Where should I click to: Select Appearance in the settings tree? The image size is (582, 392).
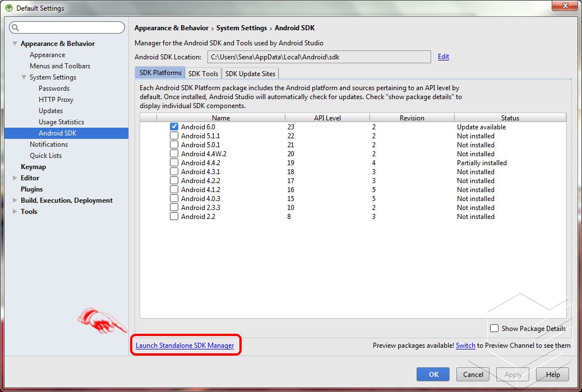(x=47, y=55)
